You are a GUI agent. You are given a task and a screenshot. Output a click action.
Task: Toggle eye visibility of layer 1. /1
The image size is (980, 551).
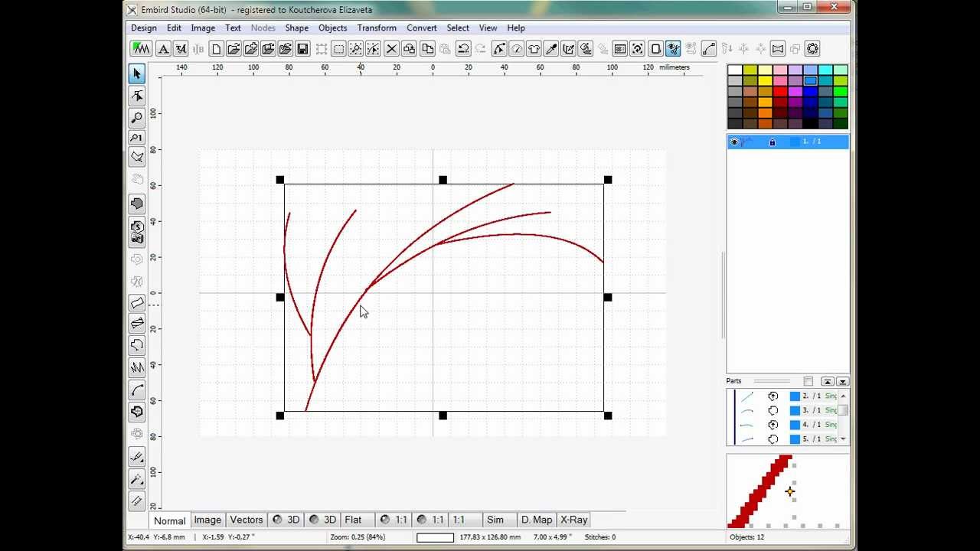coord(734,142)
